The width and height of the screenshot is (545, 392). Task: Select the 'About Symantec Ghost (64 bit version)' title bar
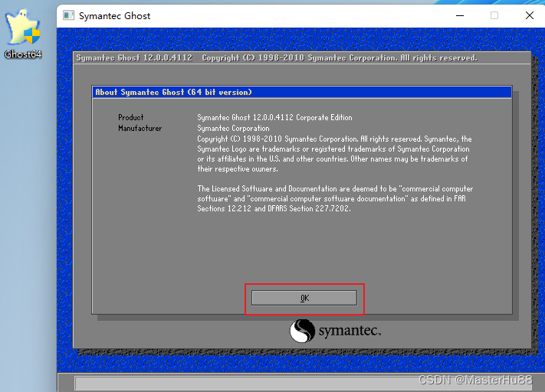click(302, 93)
